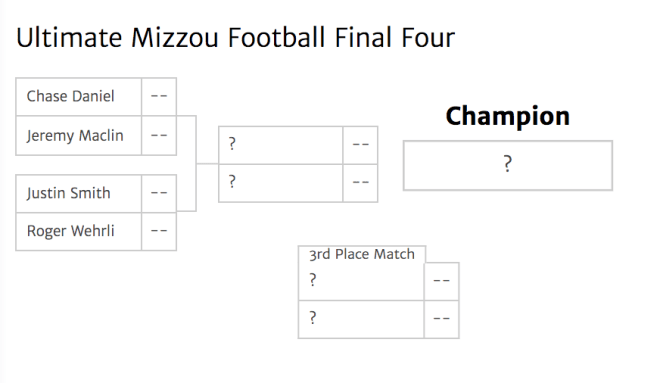Click the Champion result box

(x=508, y=165)
